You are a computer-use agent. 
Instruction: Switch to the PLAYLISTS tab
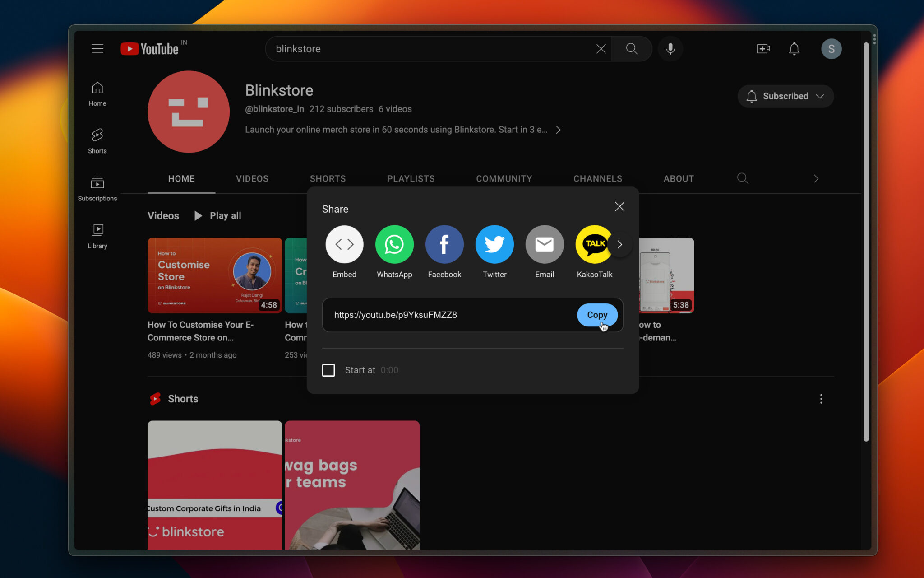click(x=411, y=179)
